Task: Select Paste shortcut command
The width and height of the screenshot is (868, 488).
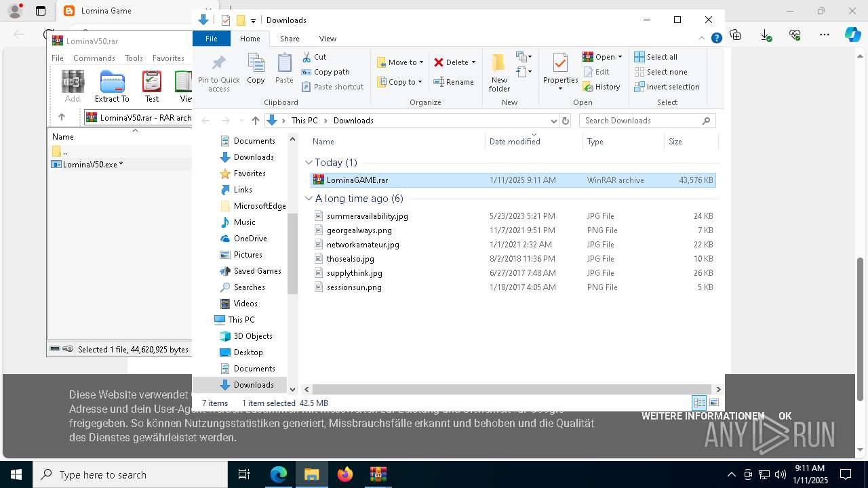Action: click(x=332, y=87)
